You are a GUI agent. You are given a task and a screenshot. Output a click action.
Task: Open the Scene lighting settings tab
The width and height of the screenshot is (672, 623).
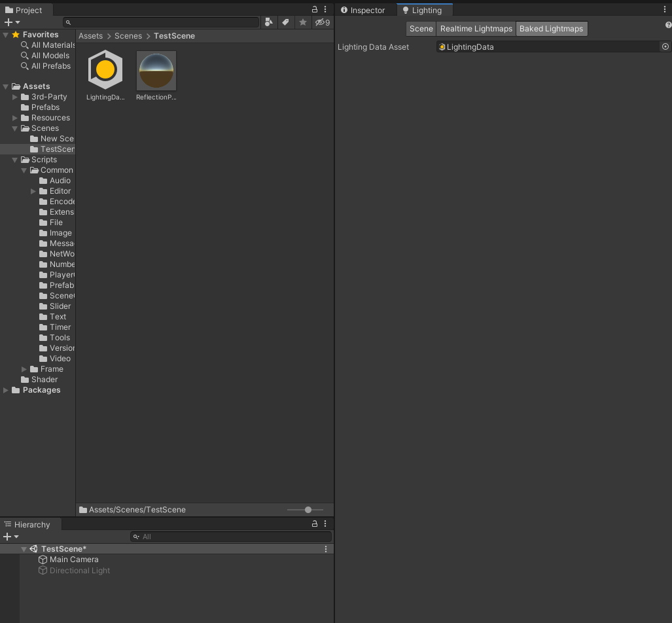(x=421, y=29)
